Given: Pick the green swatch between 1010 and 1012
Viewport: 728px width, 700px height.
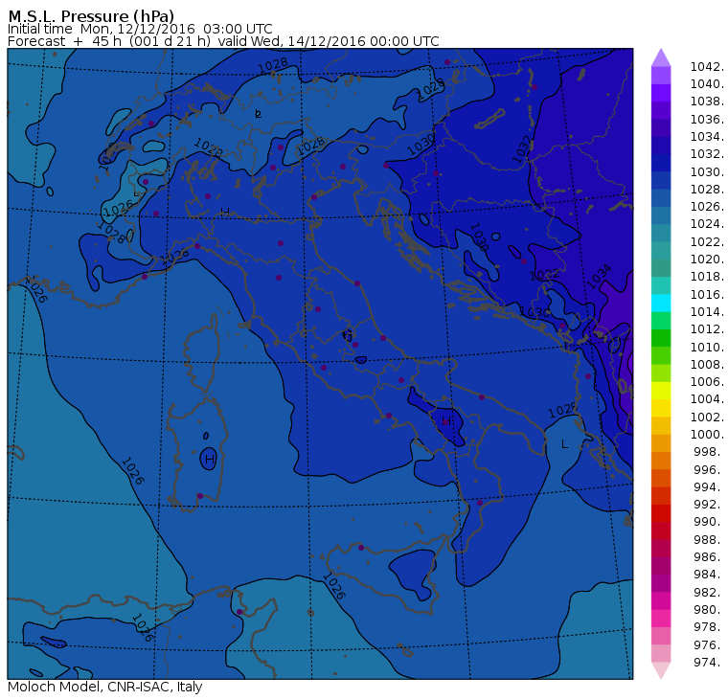Looking at the screenshot, I should [x=661, y=338].
